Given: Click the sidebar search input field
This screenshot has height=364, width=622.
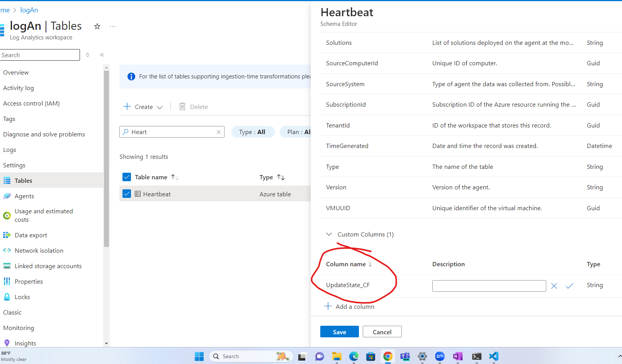Looking at the screenshot, I should coord(40,55).
